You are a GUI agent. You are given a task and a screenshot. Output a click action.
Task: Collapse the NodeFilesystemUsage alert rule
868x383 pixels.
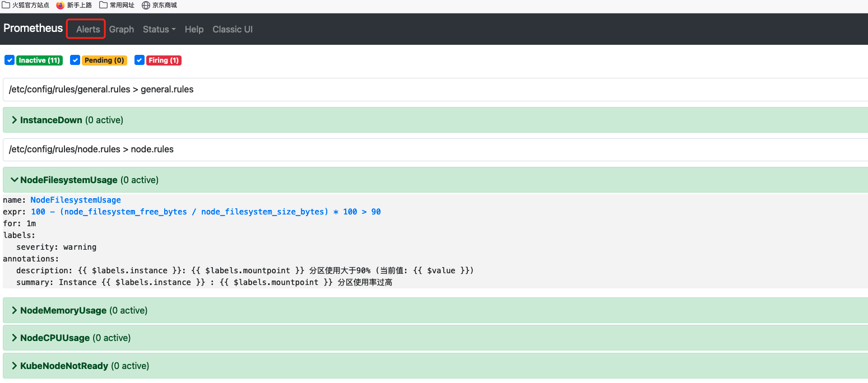(x=68, y=180)
